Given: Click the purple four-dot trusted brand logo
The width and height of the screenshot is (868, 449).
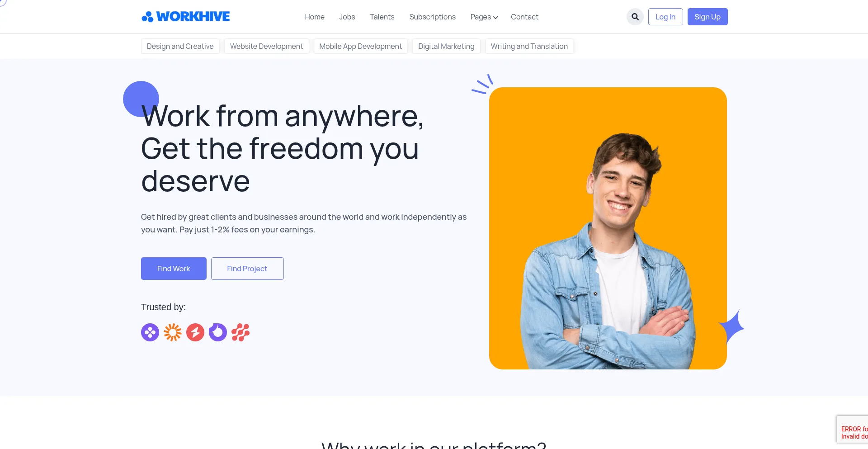Looking at the screenshot, I should (150, 332).
